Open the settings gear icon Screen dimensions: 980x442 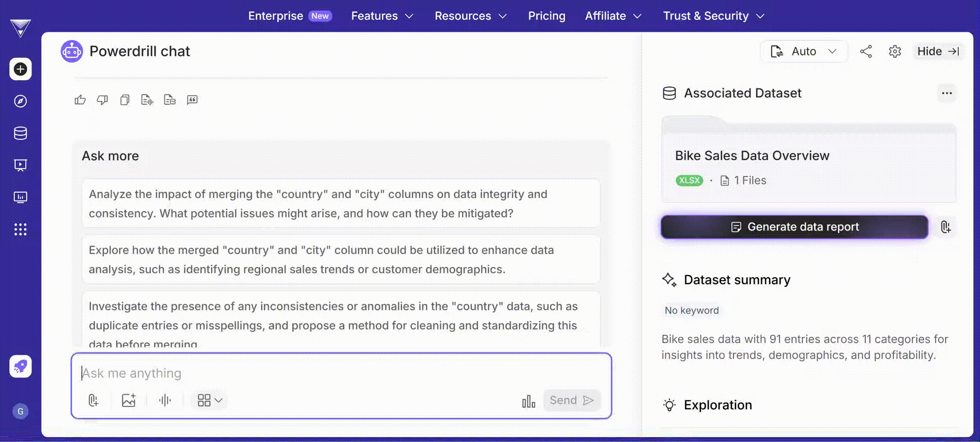coord(895,52)
